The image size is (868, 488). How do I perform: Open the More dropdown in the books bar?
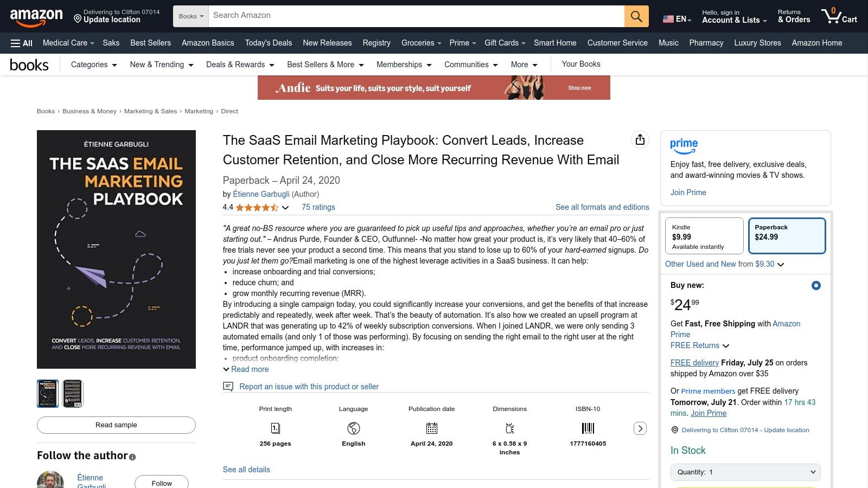click(524, 65)
